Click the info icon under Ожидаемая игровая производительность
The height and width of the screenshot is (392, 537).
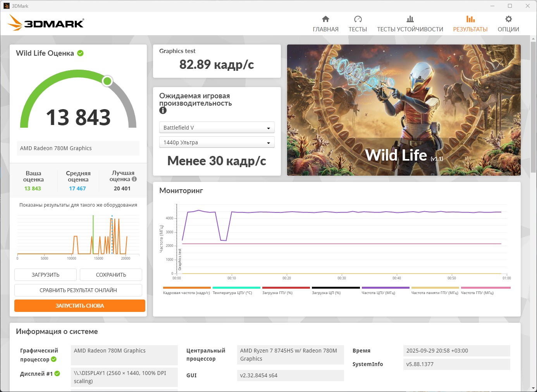click(163, 110)
